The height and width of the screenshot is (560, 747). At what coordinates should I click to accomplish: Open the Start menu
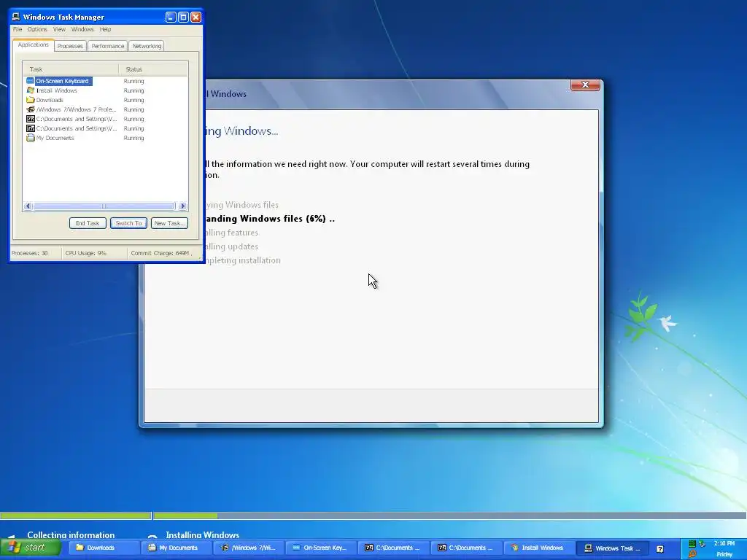coord(31,548)
